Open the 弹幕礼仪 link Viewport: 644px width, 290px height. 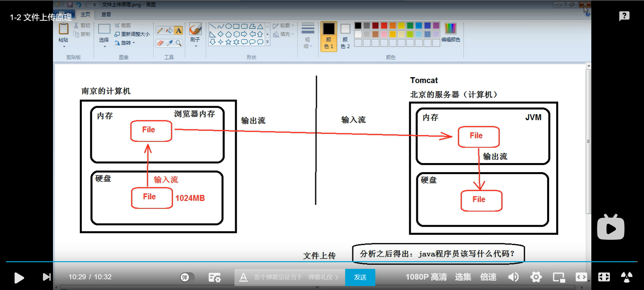click(323, 277)
